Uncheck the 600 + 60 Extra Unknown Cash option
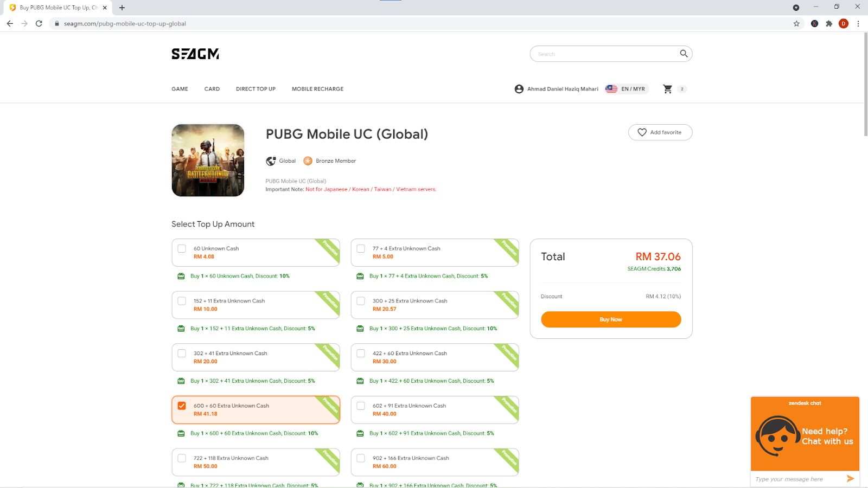 pos(182,406)
